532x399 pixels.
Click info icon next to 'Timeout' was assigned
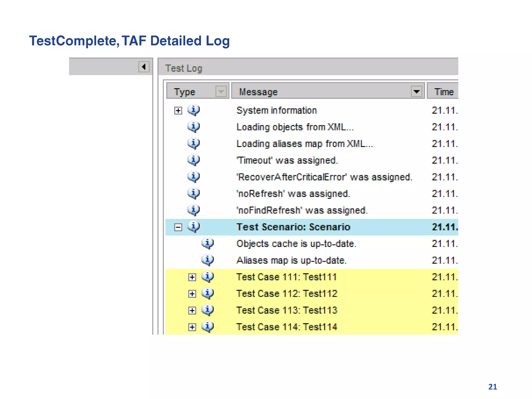tap(194, 160)
